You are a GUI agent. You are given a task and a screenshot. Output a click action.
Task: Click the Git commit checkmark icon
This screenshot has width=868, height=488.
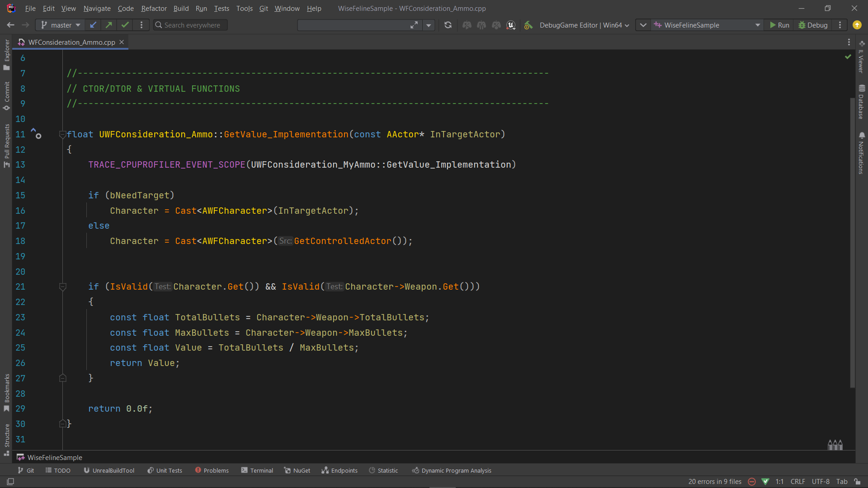[x=125, y=25]
